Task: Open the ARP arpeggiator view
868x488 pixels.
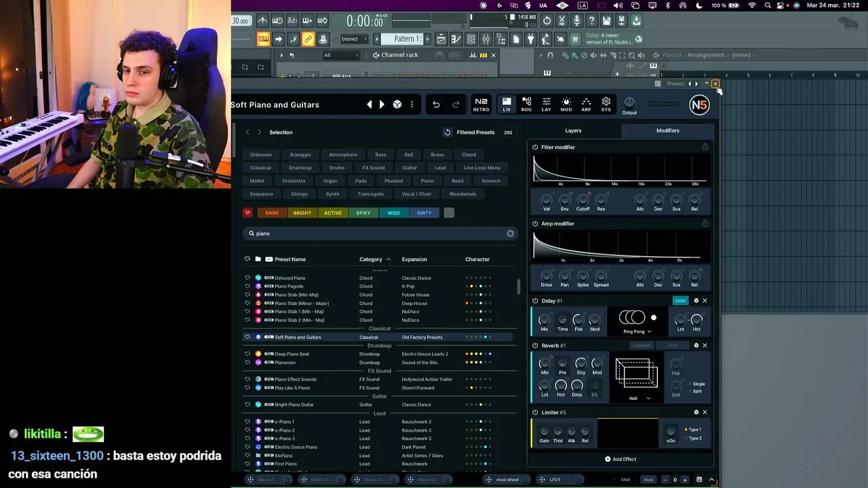Action: [x=586, y=104]
